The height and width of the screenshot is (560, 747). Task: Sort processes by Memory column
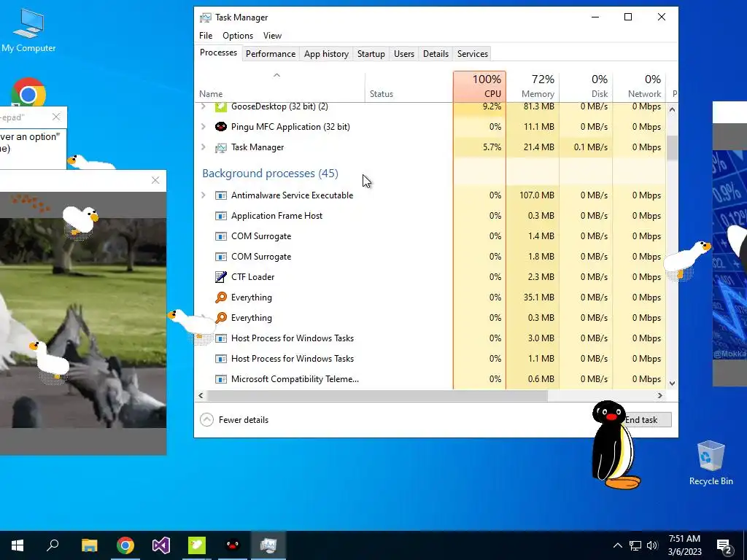533,86
